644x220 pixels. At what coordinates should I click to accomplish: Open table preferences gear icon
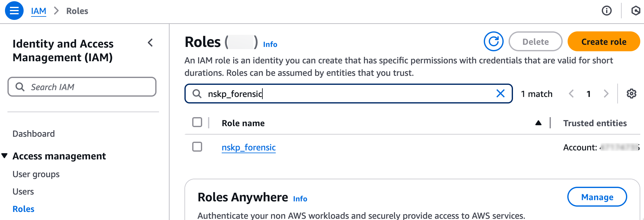631,94
